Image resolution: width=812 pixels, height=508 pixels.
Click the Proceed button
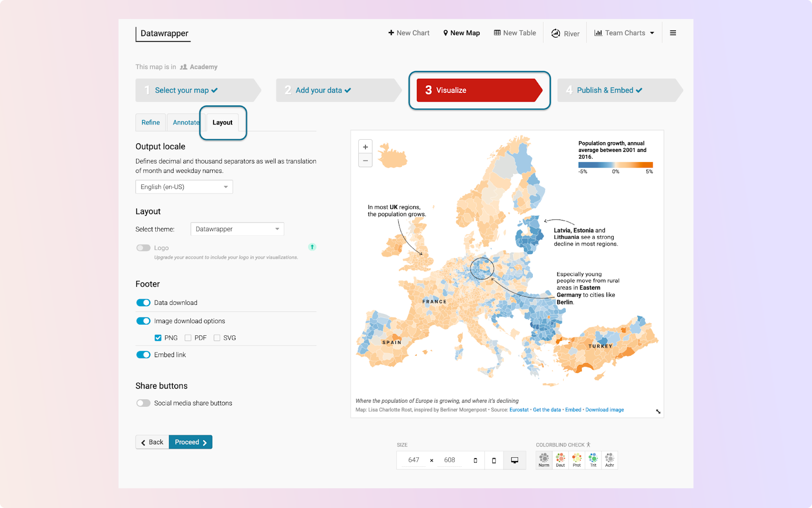190,442
